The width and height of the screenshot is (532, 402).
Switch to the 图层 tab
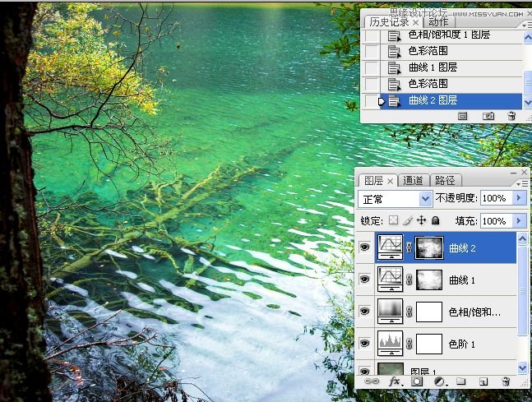[373, 181]
